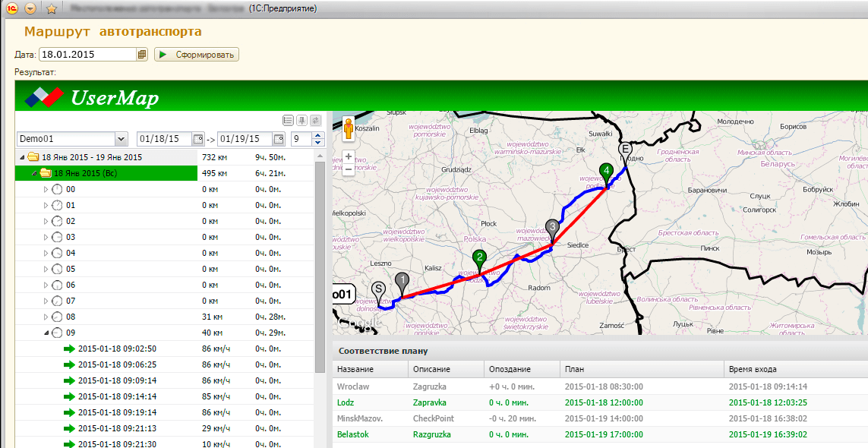868x448 pixels.
Task: Open calendar for end date 01/19/15
Action: pyautogui.click(x=279, y=139)
